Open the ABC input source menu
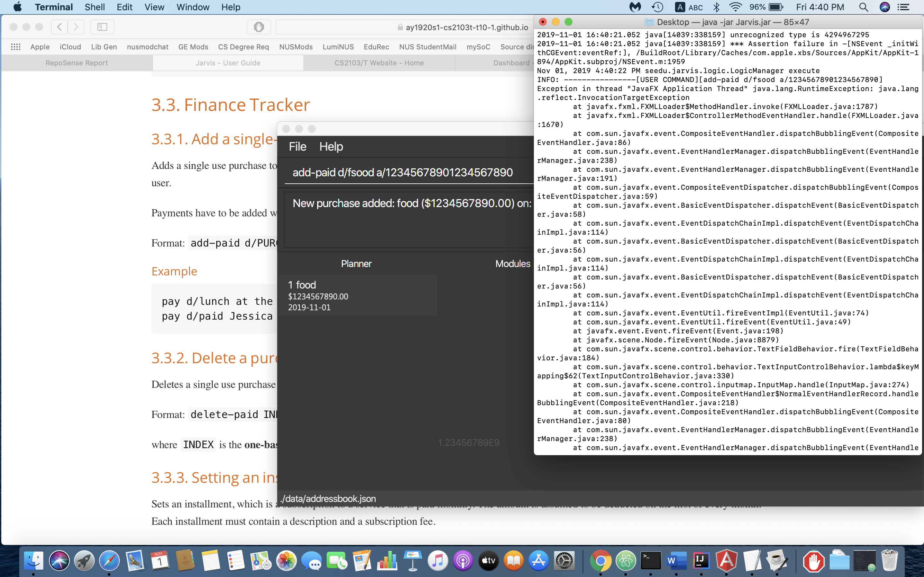This screenshot has height=577, width=924. [689, 7]
